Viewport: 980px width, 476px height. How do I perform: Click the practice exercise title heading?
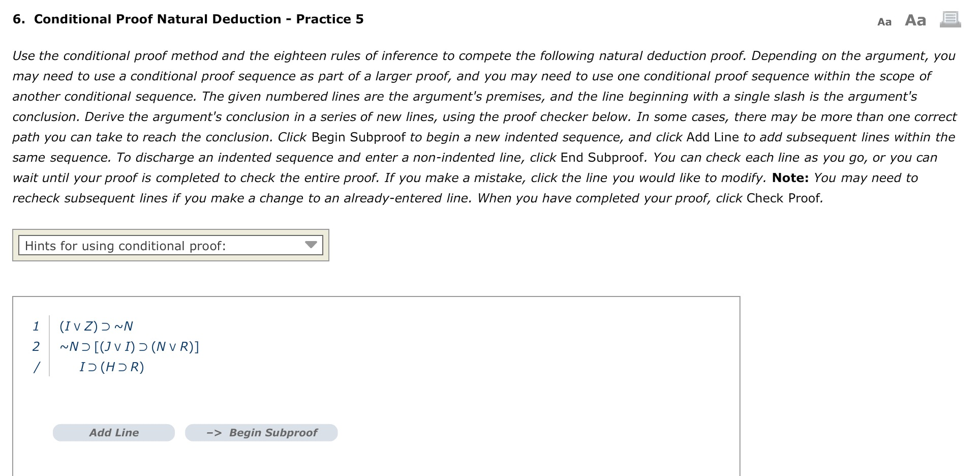point(188,19)
